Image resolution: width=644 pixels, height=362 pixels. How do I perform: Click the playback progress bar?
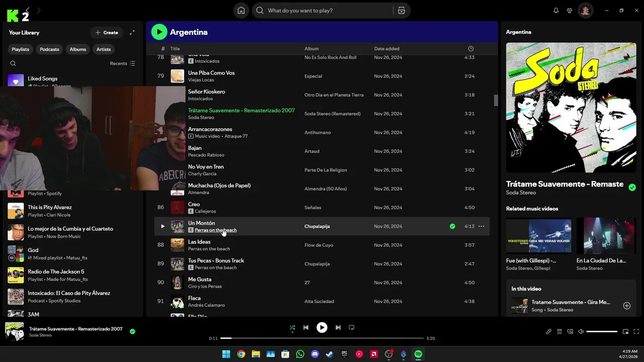322,338
